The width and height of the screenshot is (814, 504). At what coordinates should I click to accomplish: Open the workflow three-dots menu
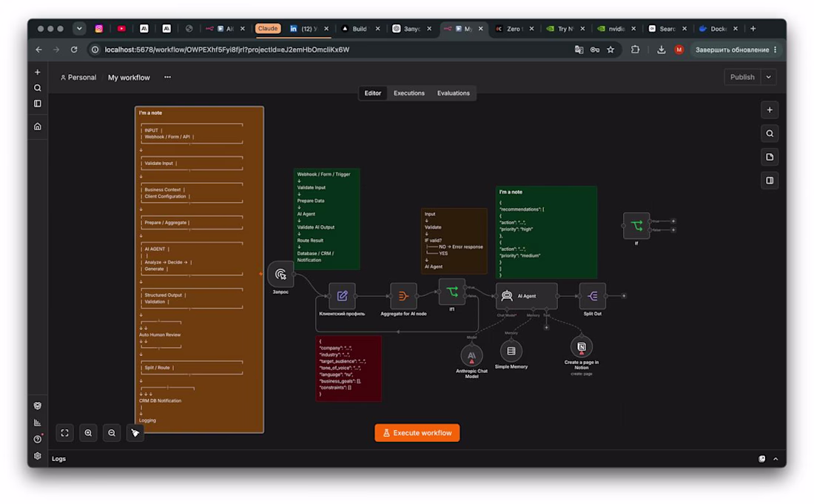click(x=167, y=77)
